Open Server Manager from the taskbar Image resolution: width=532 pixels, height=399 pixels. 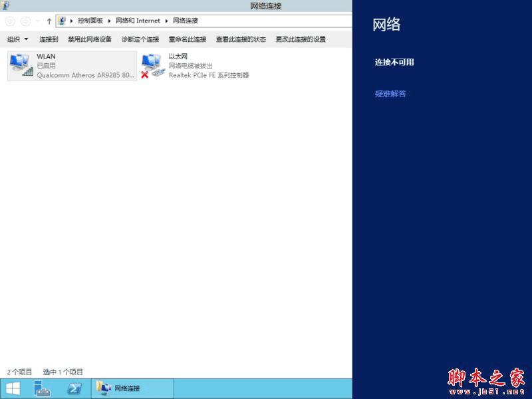[x=41, y=388]
